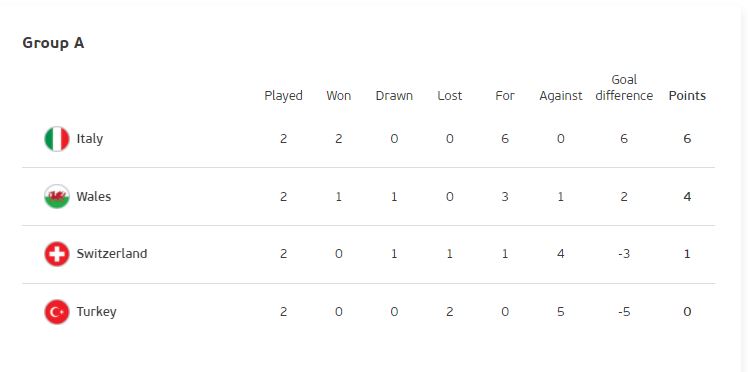
Task: Click the Against column header
Action: [x=561, y=96]
